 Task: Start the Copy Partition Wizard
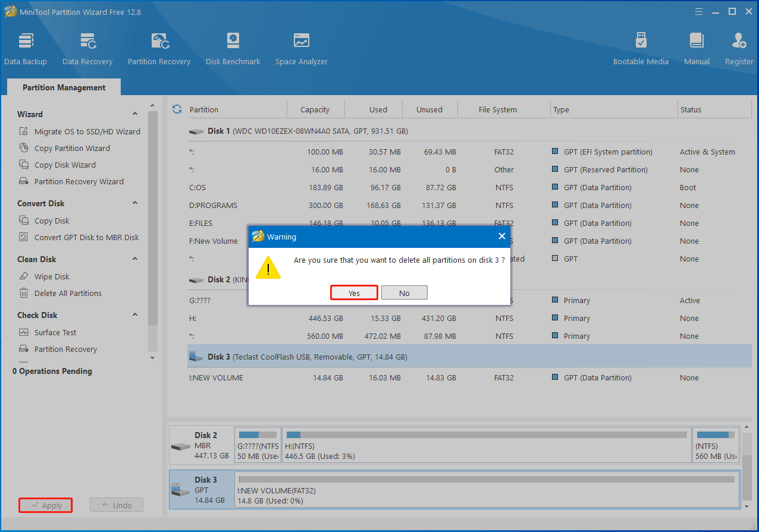tap(65, 148)
